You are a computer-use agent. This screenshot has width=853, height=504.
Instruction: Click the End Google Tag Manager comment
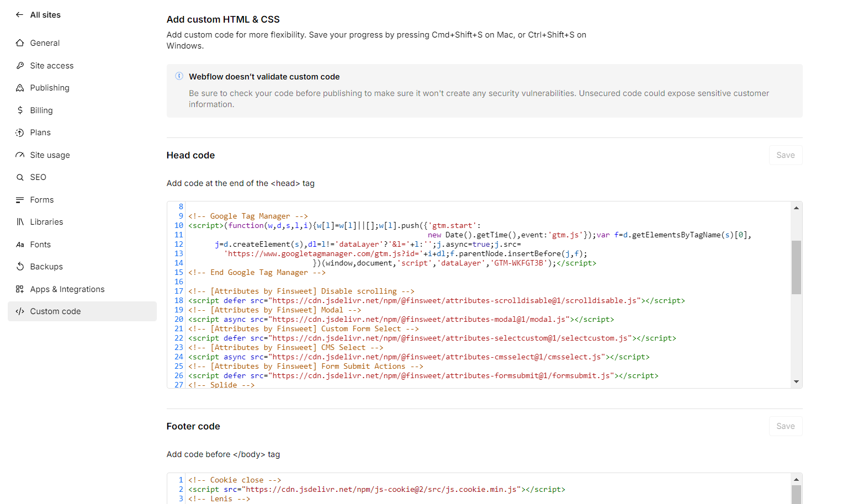tap(257, 273)
